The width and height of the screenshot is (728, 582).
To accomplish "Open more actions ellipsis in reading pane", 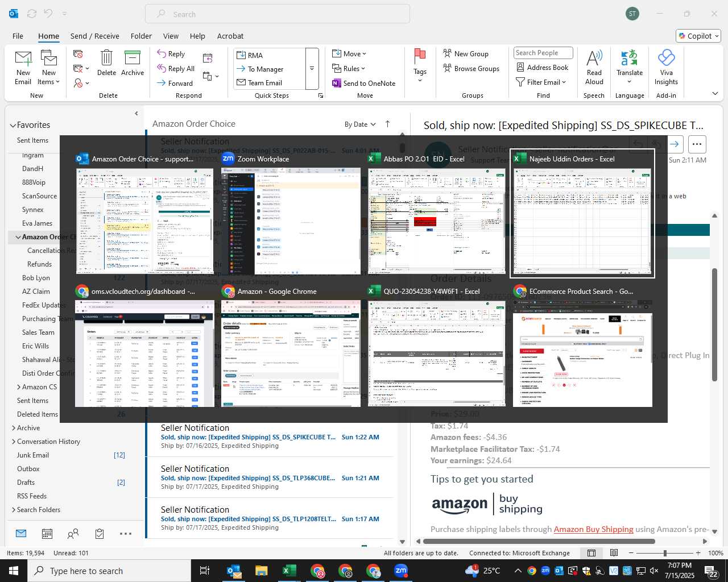I will click(x=697, y=144).
